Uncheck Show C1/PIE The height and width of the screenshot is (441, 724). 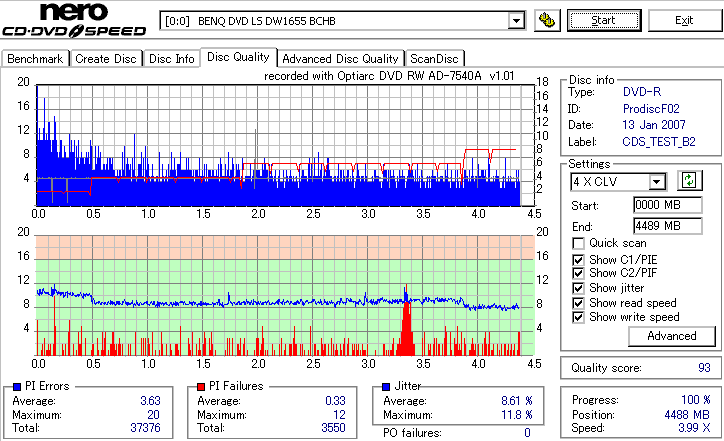(x=578, y=260)
